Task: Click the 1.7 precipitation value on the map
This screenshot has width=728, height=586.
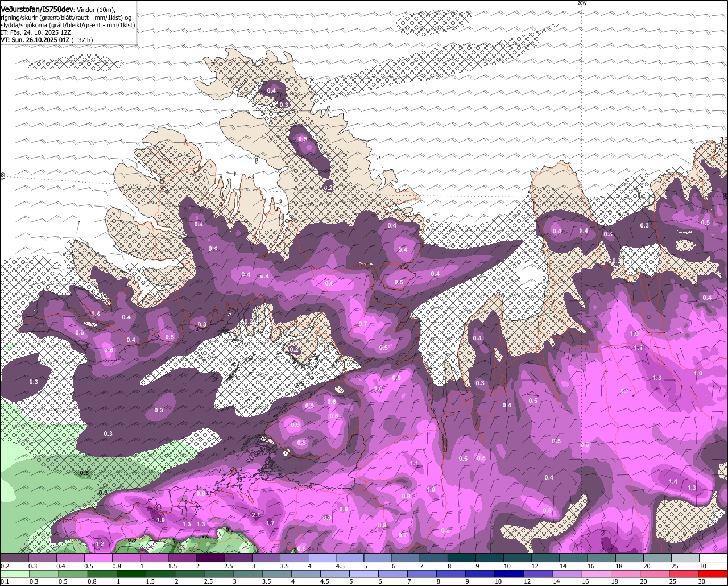Action: [x=270, y=523]
